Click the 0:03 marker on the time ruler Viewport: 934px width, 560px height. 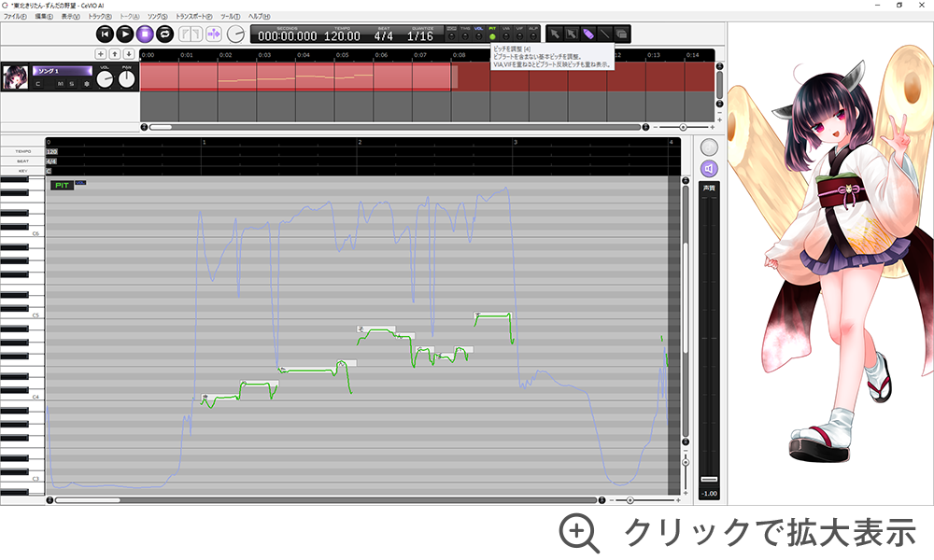click(264, 55)
